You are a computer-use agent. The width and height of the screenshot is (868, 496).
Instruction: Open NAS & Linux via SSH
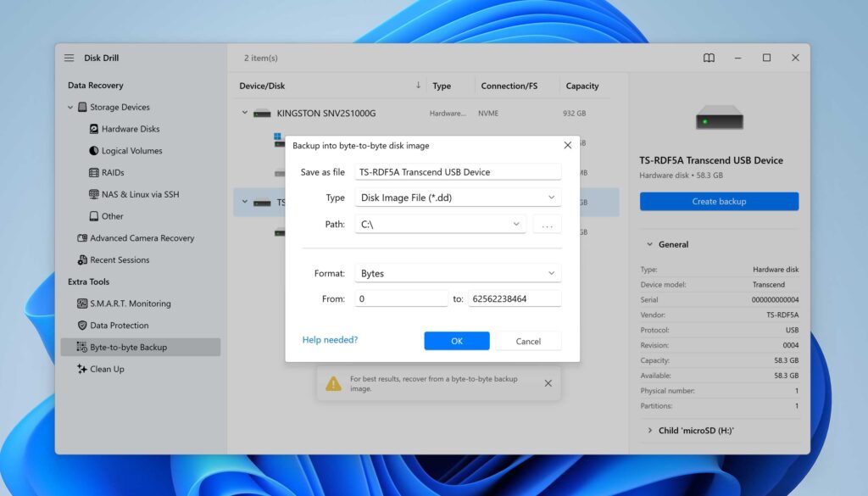click(x=140, y=194)
